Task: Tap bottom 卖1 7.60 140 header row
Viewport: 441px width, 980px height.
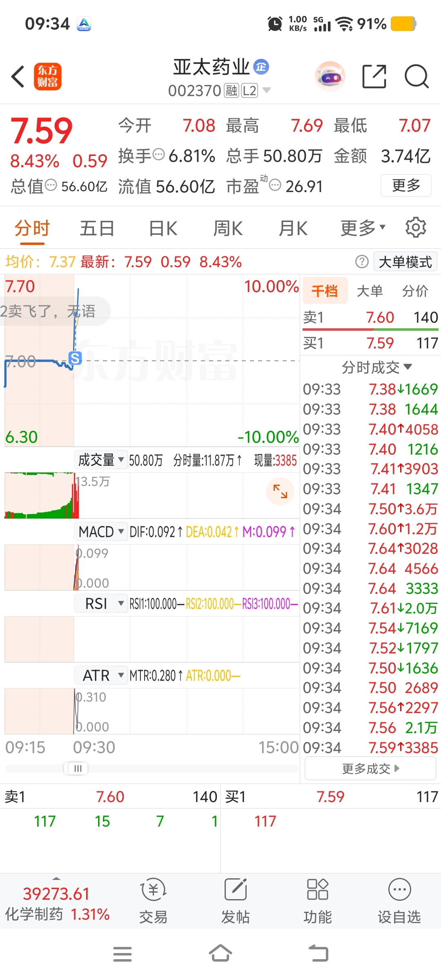Action: [110, 797]
